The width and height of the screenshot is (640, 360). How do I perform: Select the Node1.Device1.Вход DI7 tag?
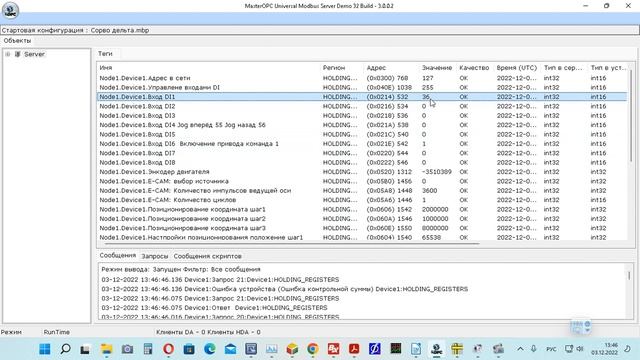point(362,153)
